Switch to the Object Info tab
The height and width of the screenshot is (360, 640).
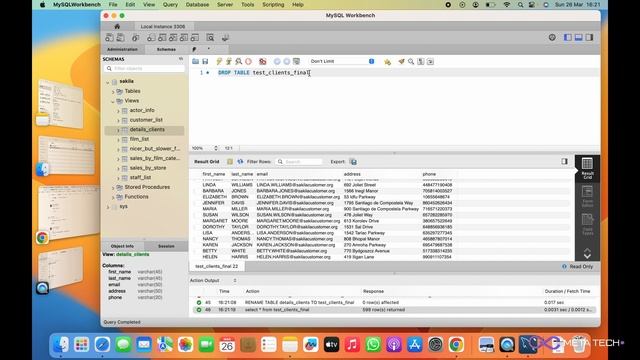[x=122, y=246]
